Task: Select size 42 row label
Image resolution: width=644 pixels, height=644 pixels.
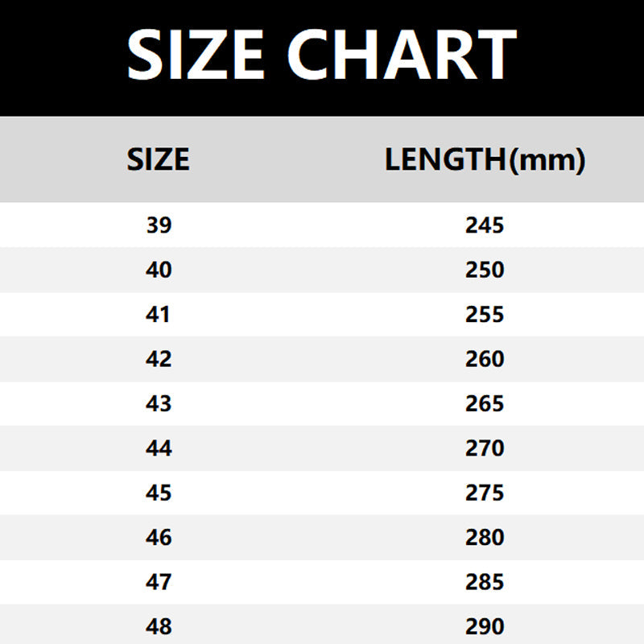Action: pyautogui.click(x=159, y=359)
